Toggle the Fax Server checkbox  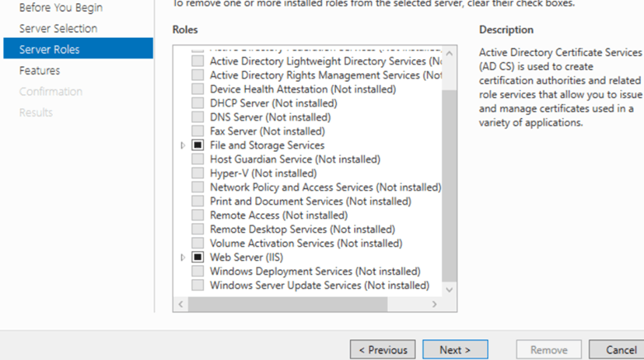coord(197,131)
